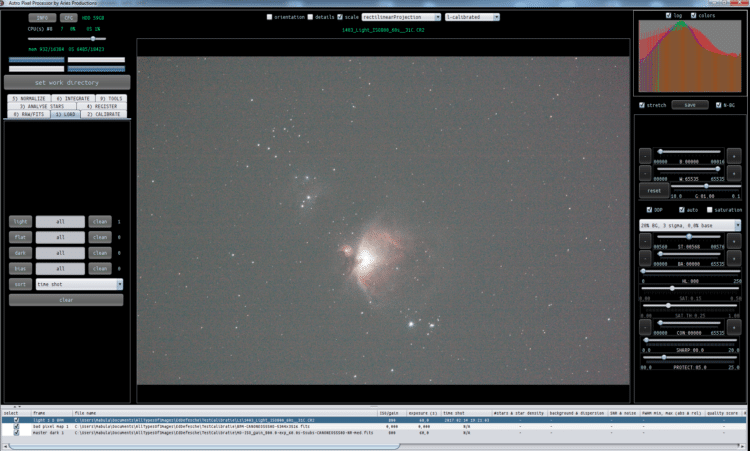Click the all field in the light row

tap(60, 221)
